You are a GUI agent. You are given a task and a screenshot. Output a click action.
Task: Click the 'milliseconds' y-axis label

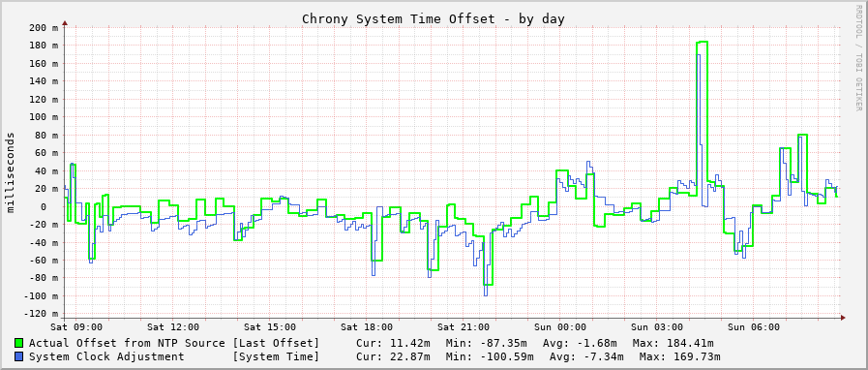point(11,172)
